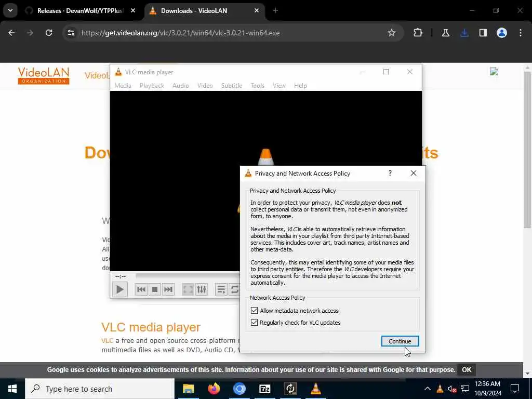Click the VLC seek progress bar
532x399 pixels.
coord(188,276)
